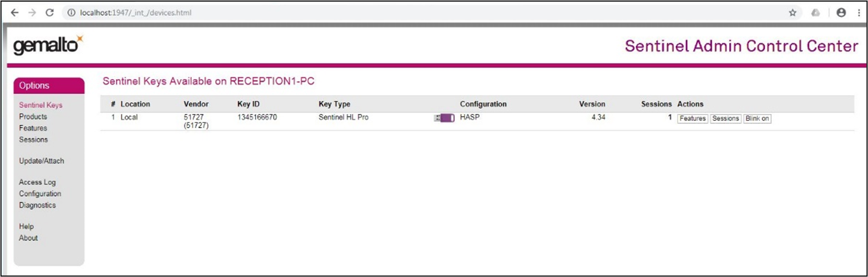Open Configuration from the sidebar

click(40, 194)
